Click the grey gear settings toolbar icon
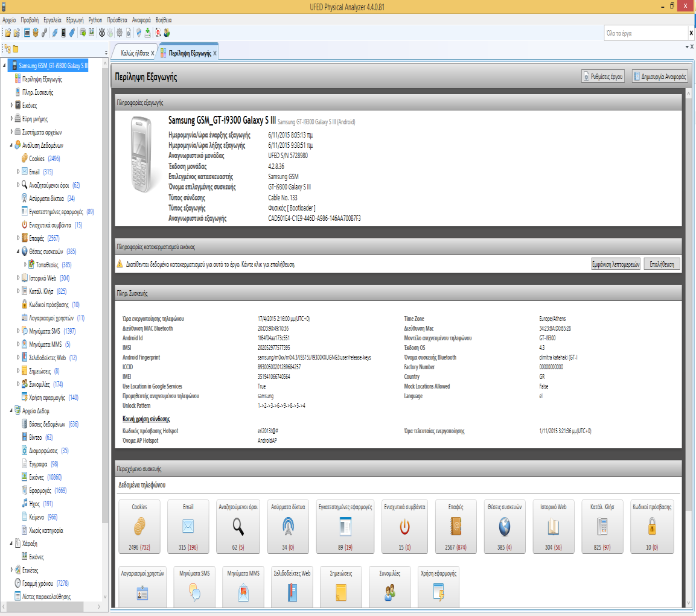 click(x=120, y=33)
